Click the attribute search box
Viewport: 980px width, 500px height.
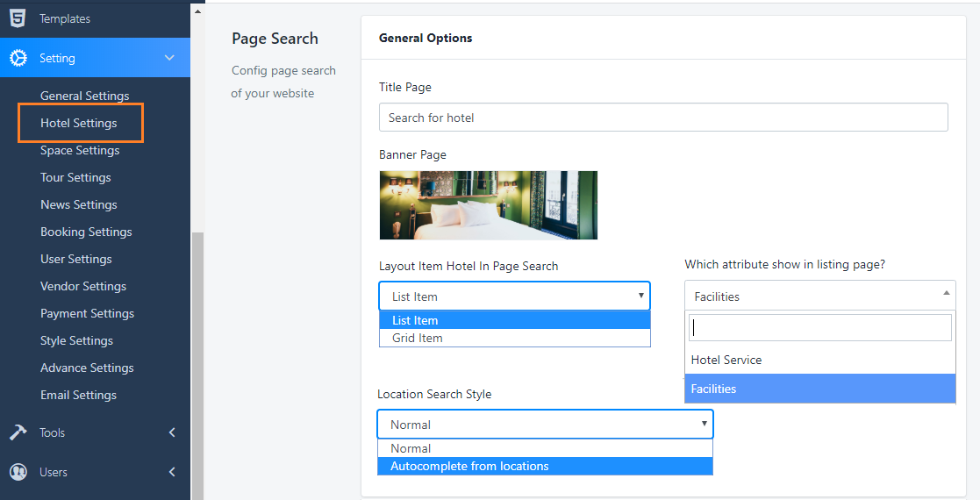coord(819,328)
